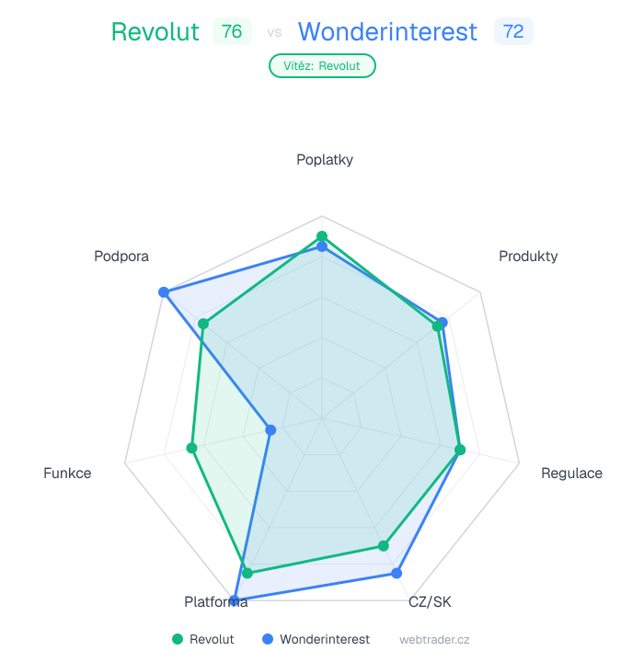Image resolution: width=644 pixels, height=662 pixels.
Task: Click the Wonderinterest title heading
Action: [x=387, y=32]
